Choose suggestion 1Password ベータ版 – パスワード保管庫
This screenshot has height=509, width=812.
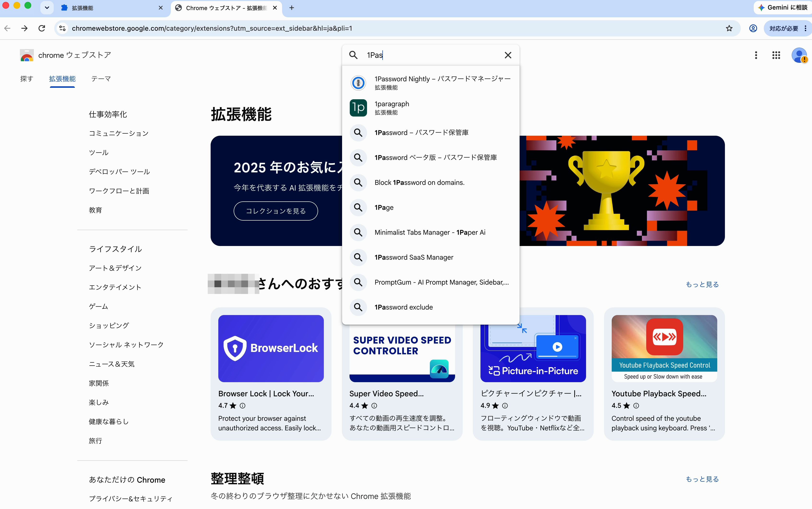[431, 158]
